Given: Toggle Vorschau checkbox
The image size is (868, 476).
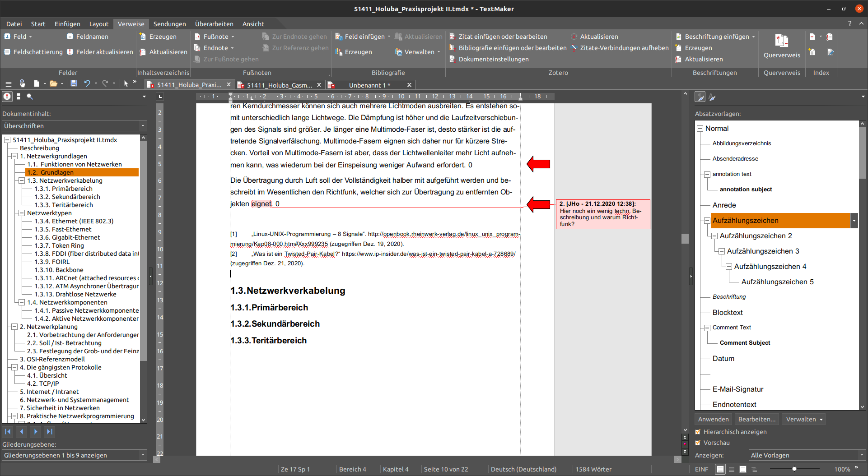Looking at the screenshot, I should coord(698,443).
